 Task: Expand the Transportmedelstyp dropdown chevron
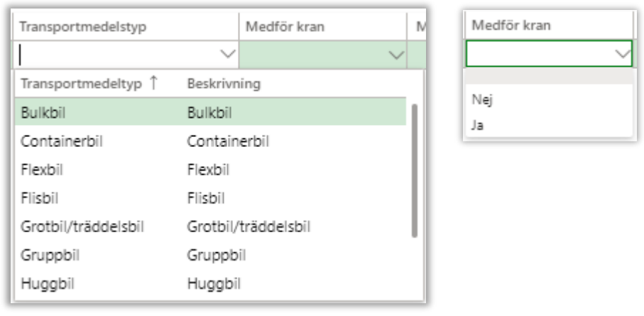(227, 54)
